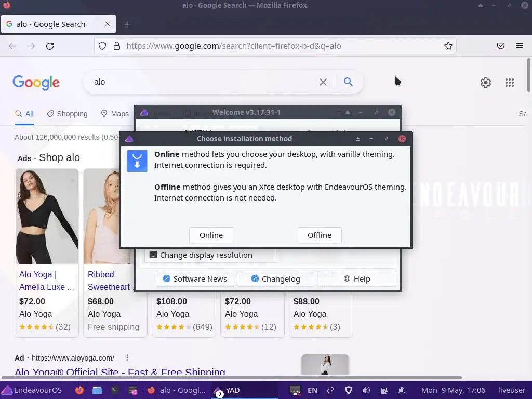Open Pocket save button
532x399 pixels.
tap(501, 46)
